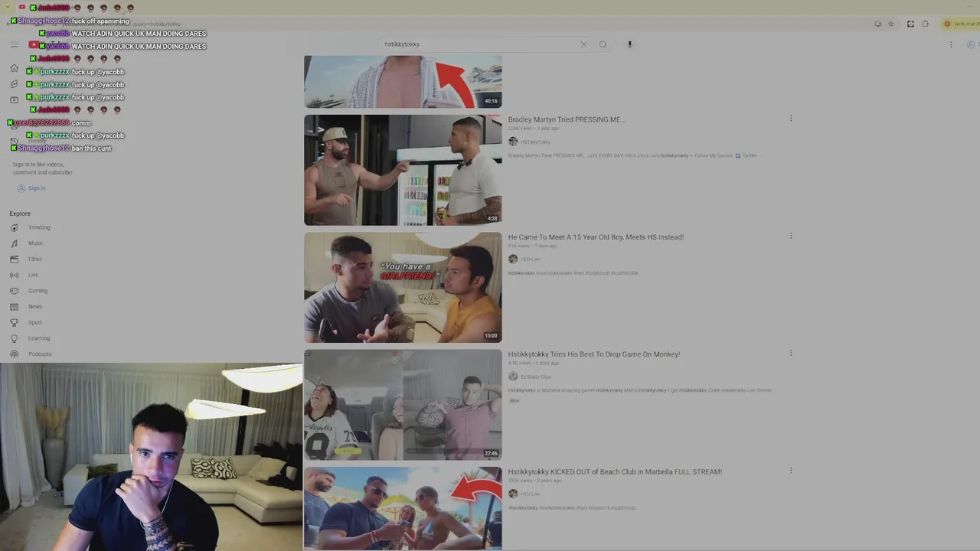Open more options for Drop Game On Monkey video
The image size is (980, 551).
(791, 354)
